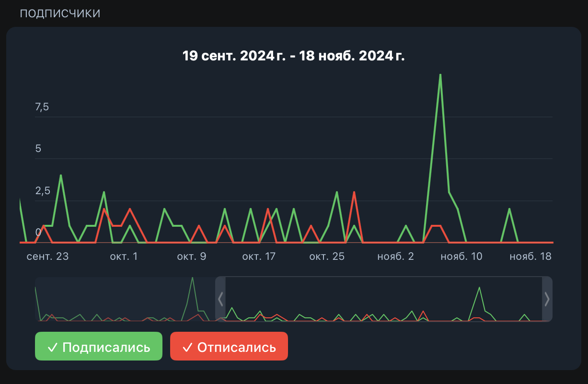Image resolution: width=588 pixels, height=384 pixels.
Task: Toggle the red Отписались legend button
Action: click(x=229, y=346)
